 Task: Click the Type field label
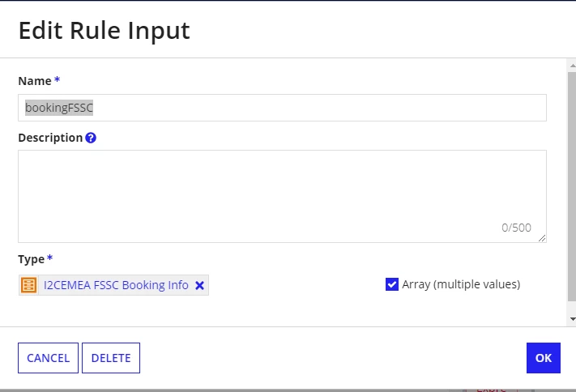point(32,259)
